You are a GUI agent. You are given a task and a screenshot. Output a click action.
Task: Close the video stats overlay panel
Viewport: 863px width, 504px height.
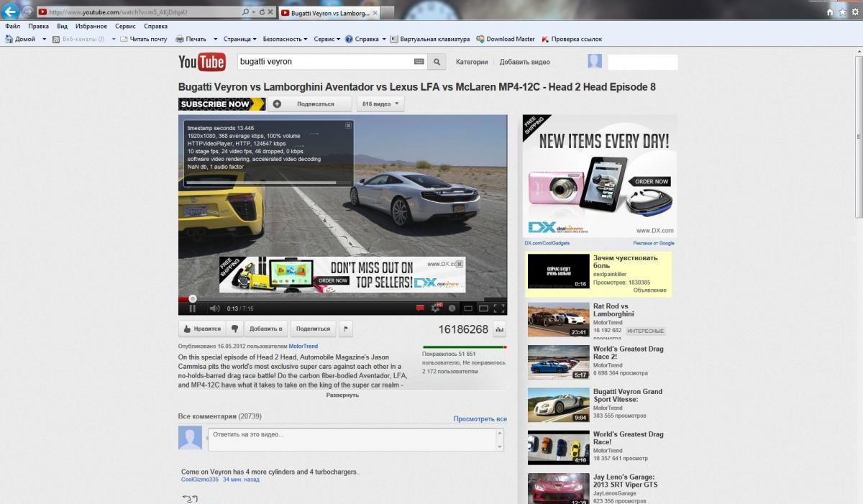(348, 125)
